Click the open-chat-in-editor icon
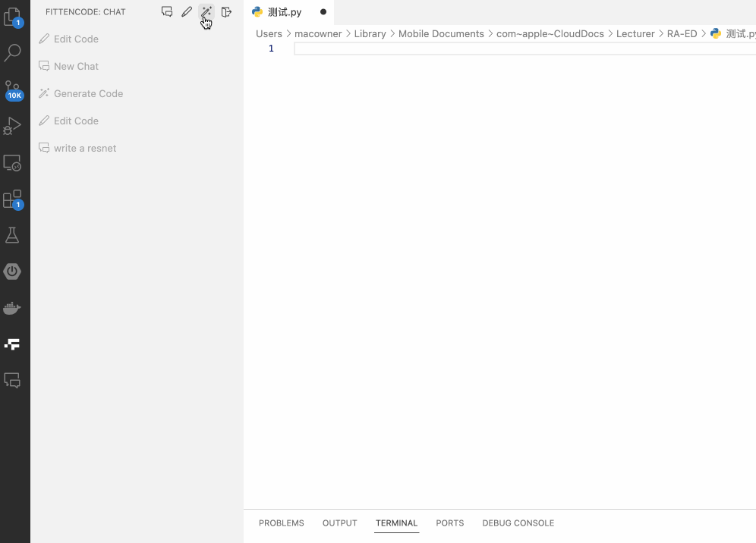 [x=225, y=11]
